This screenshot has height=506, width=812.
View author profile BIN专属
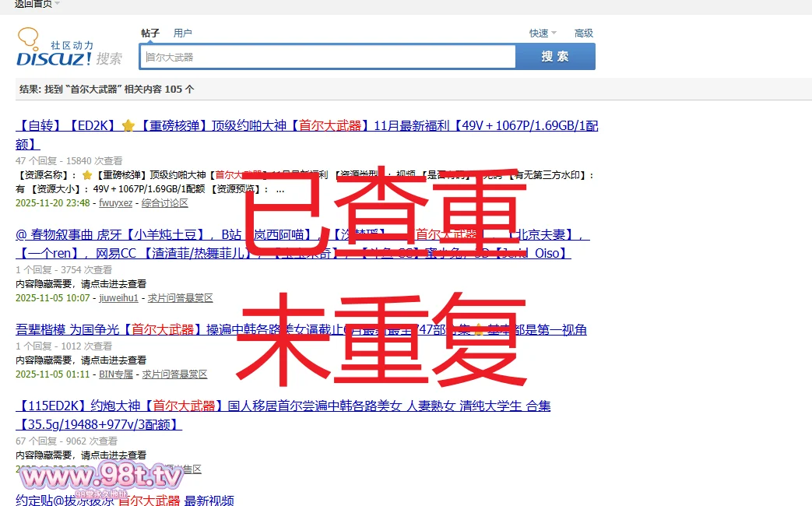(115, 374)
